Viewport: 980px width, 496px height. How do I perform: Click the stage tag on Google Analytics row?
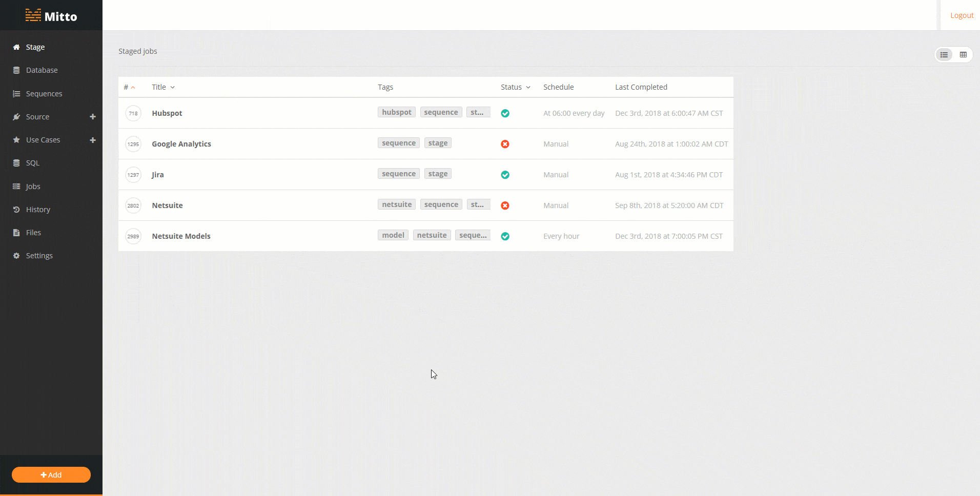(x=438, y=143)
